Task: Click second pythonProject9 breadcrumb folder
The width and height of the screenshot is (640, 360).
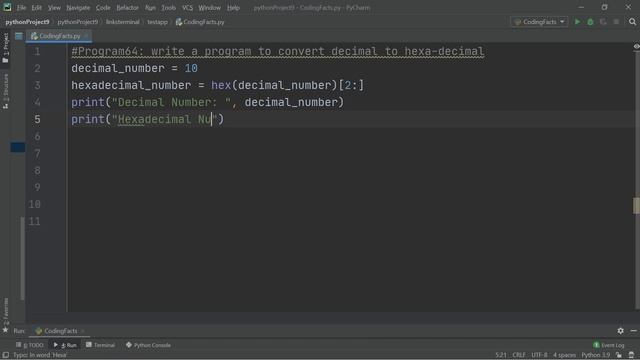Action: click(x=78, y=22)
